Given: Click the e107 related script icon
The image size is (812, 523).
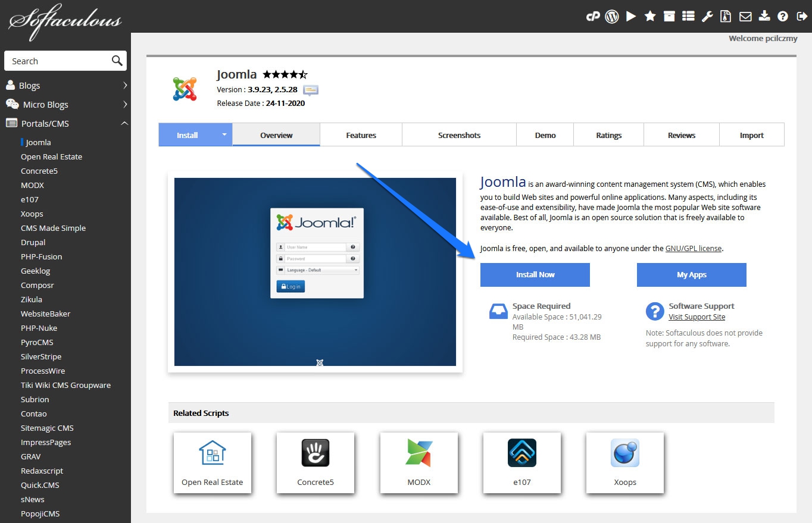Looking at the screenshot, I should (522, 453).
